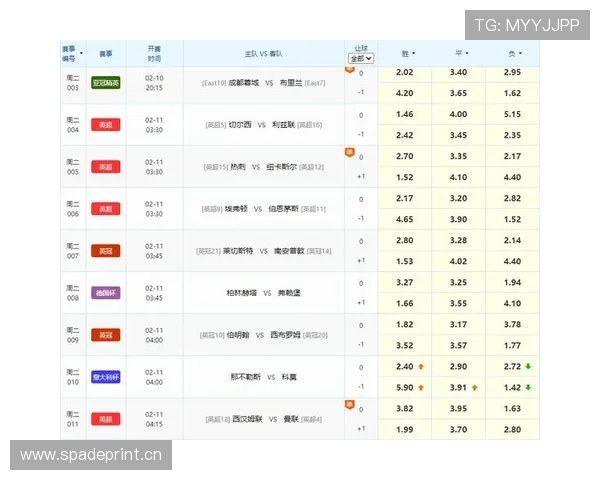Click the 开赛时间 column header
The image size is (600, 480).
pos(154,54)
